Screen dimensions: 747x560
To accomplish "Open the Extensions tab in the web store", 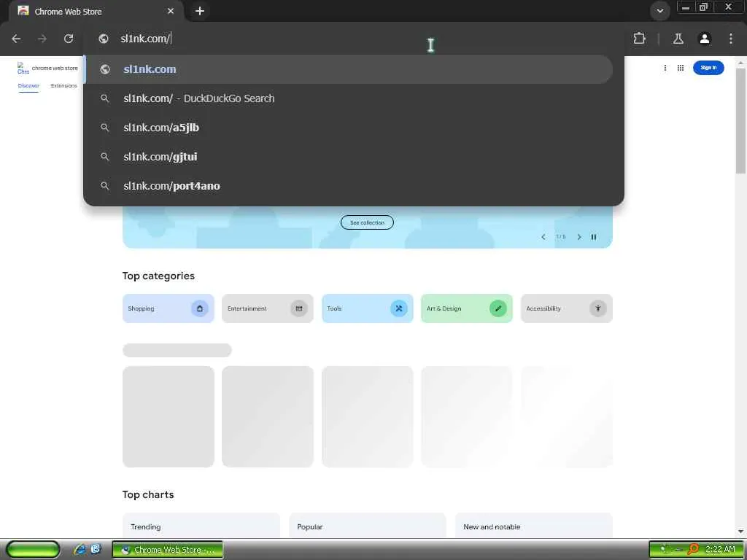I will [64, 86].
